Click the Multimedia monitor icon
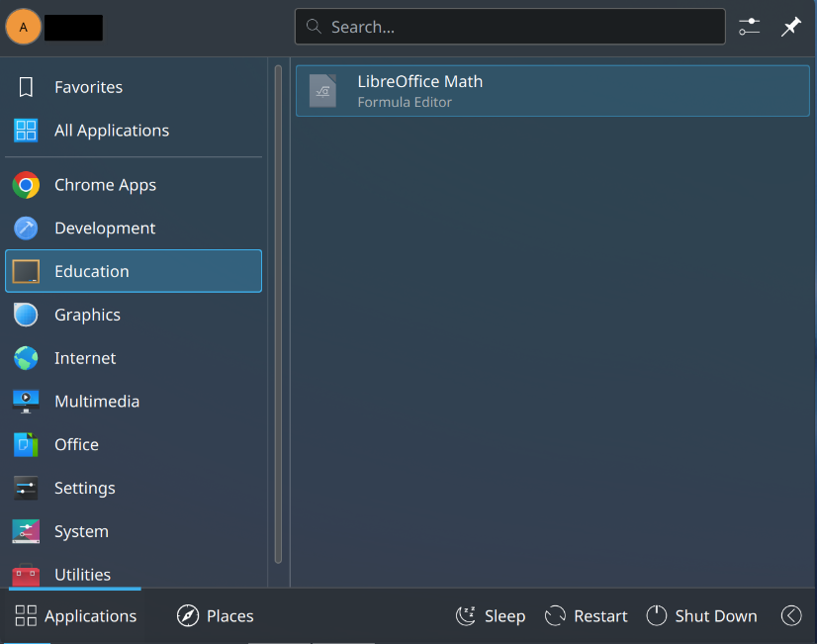The image size is (817, 644). click(x=26, y=402)
